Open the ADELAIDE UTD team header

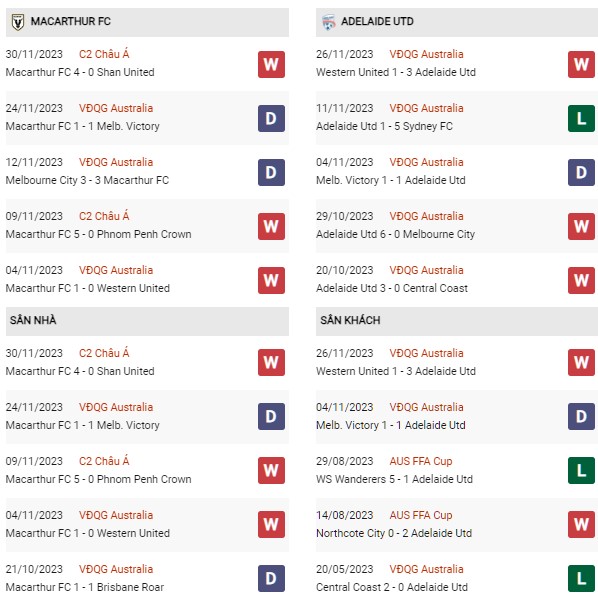tap(457, 22)
